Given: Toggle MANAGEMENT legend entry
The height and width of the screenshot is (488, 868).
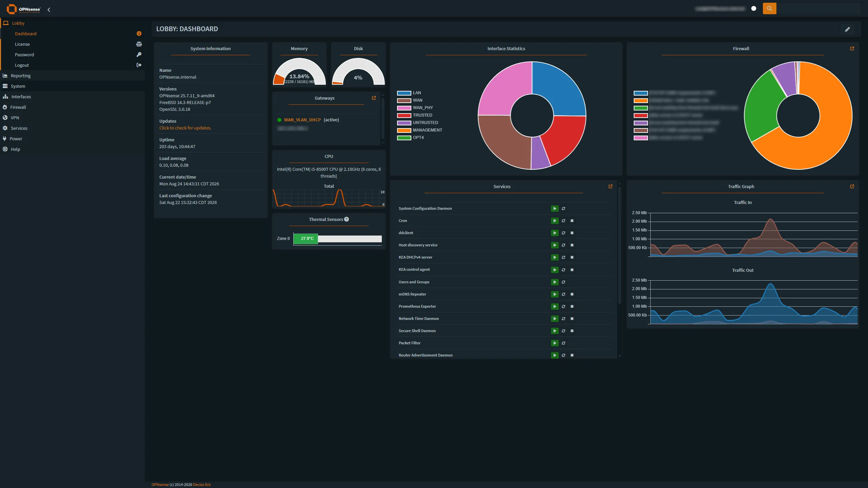Looking at the screenshot, I should 420,130.
